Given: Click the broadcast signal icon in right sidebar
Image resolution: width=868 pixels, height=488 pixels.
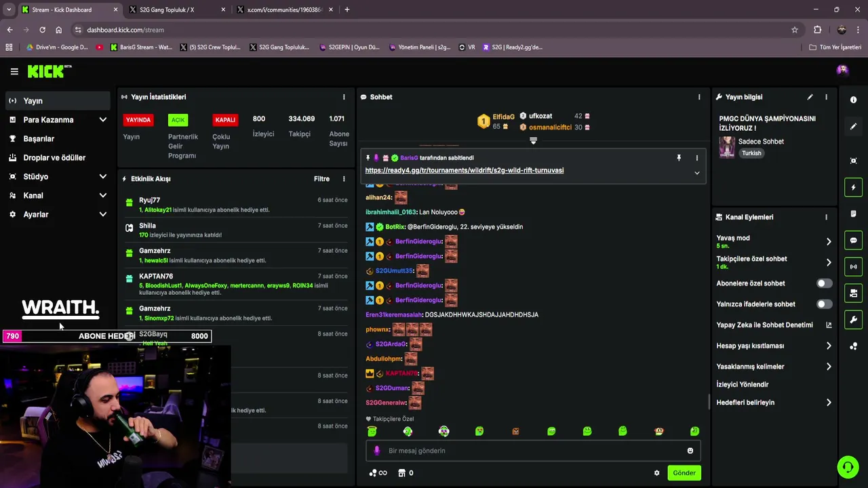Looking at the screenshot, I should point(853,266).
